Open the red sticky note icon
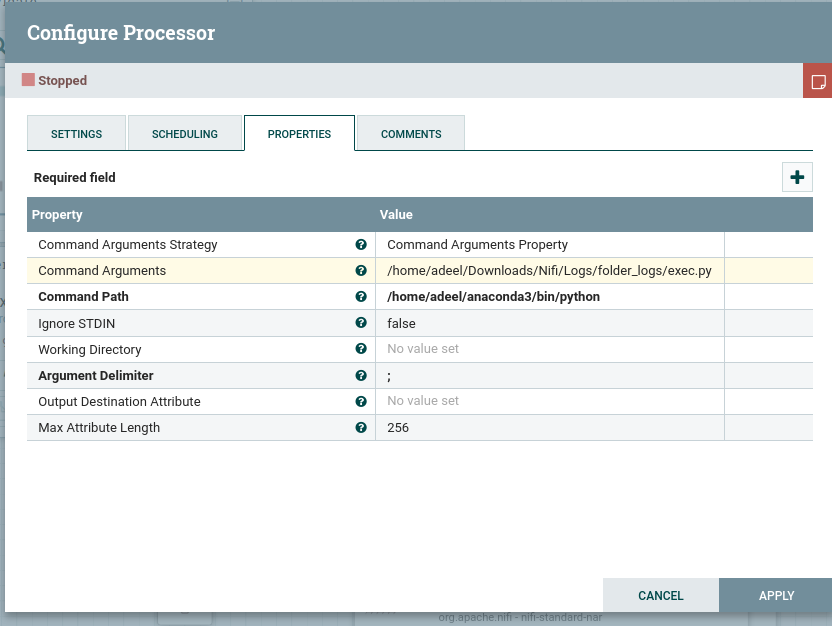The image size is (832, 626). point(817,81)
